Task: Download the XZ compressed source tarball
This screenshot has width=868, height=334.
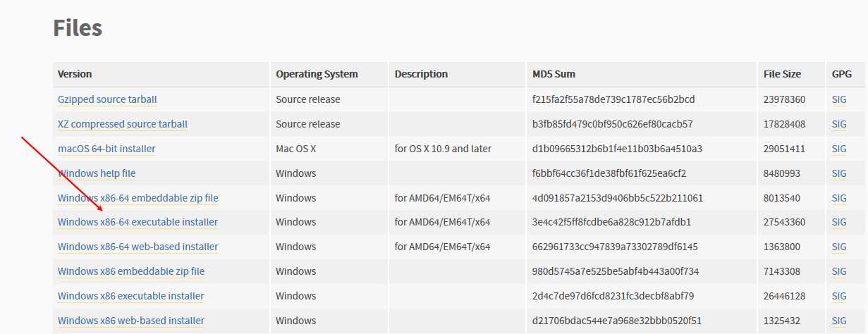Action: pos(123,124)
